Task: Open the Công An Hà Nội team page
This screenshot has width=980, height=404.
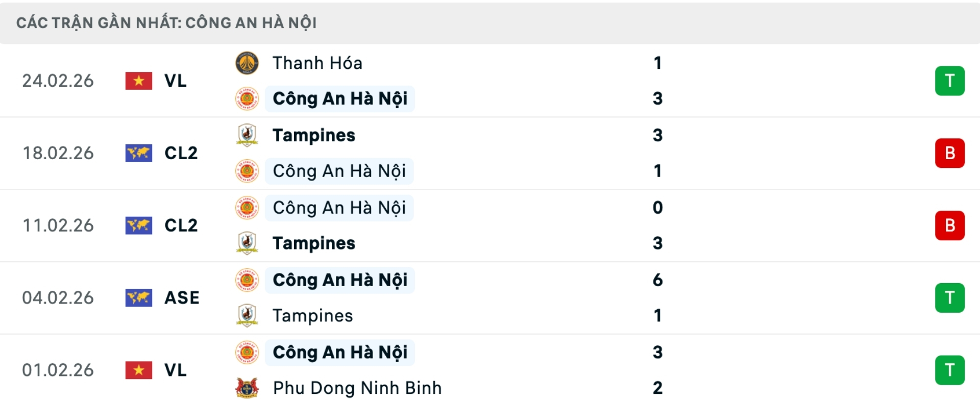Action: [x=340, y=99]
